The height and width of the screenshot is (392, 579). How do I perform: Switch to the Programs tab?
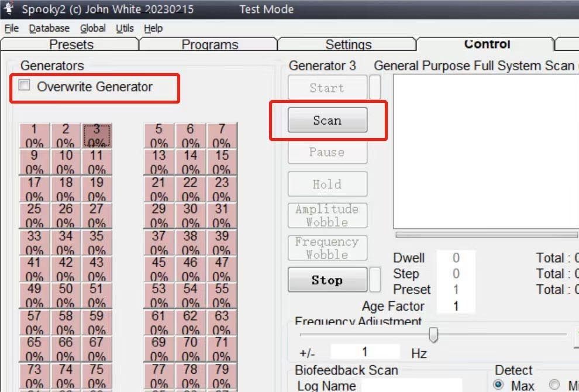point(209,44)
